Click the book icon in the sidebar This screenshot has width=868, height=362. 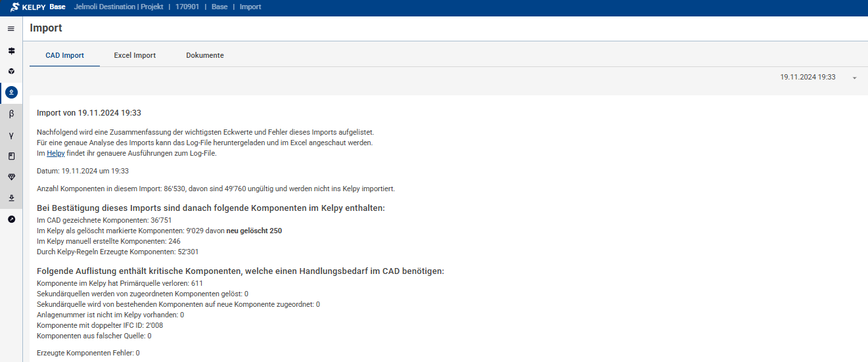point(11,156)
